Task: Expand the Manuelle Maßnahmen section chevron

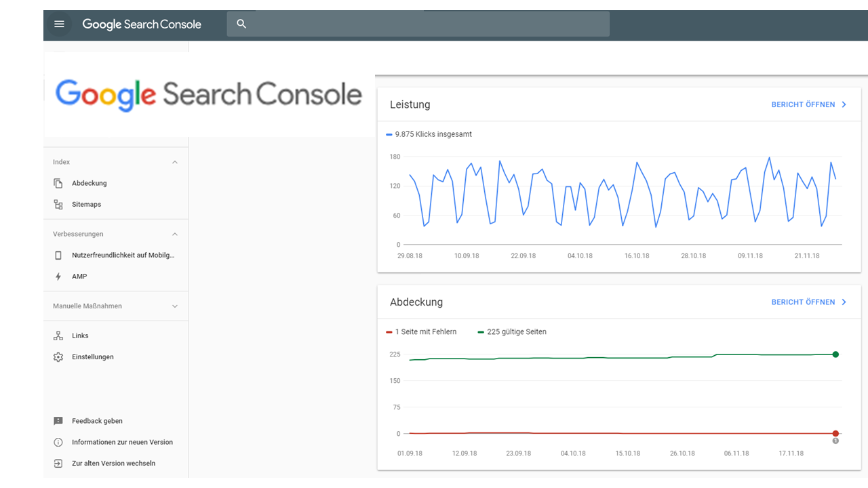Action: pos(175,306)
